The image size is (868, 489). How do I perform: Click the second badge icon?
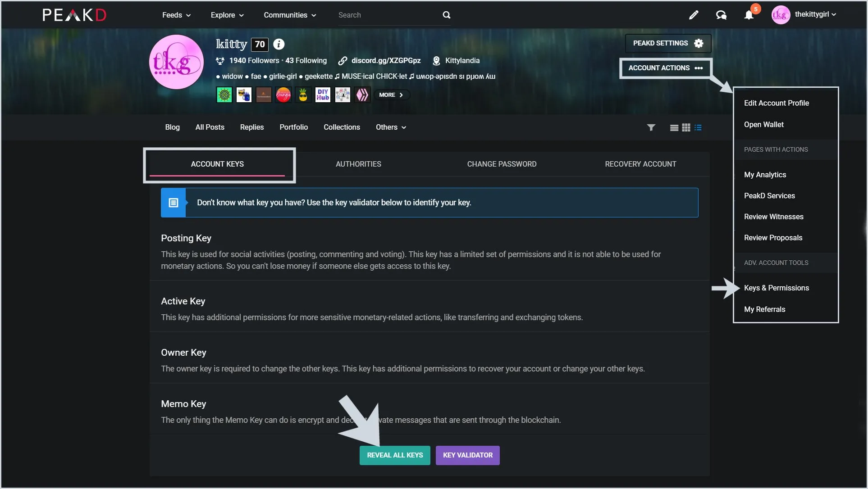pos(244,95)
